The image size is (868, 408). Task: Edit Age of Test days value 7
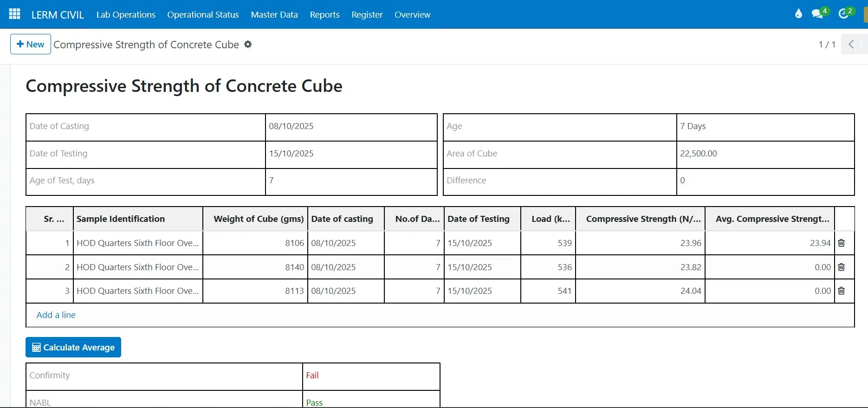[351, 181]
